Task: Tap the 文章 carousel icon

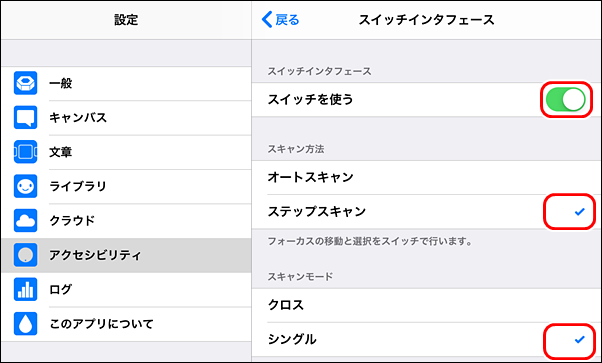Action: tap(25, 152)
